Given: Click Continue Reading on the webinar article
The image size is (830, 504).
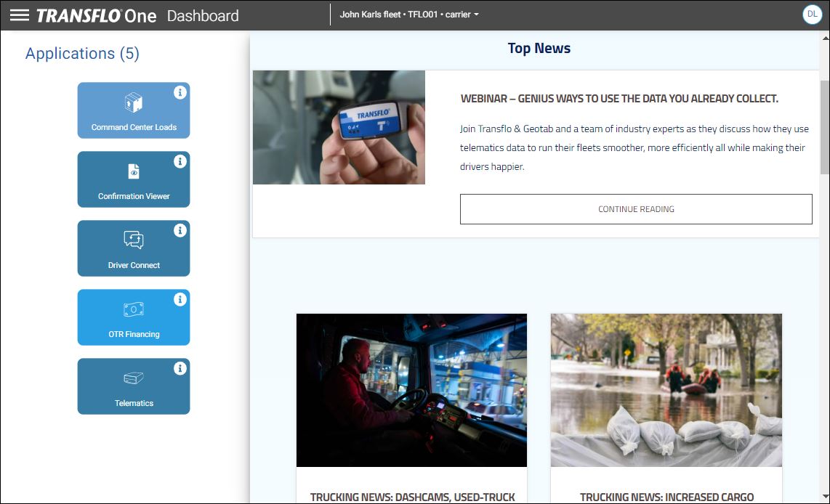Looking at the screenshot, I should [x=636, y=209].
